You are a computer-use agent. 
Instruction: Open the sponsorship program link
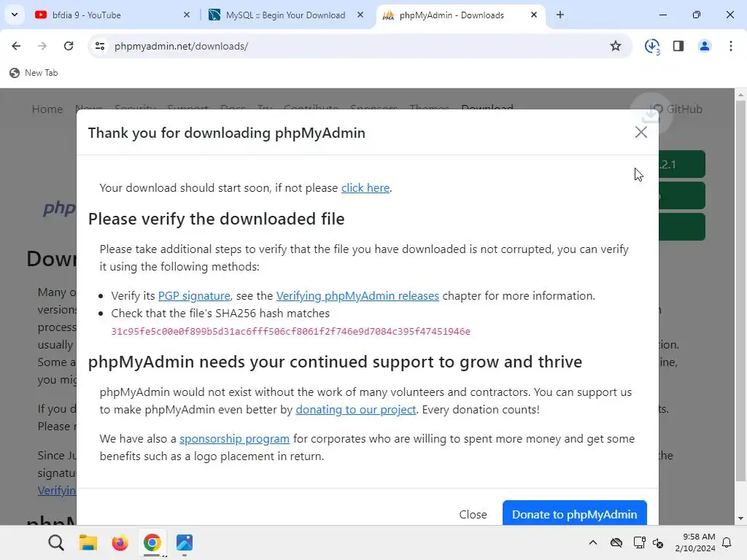point(234,438)
